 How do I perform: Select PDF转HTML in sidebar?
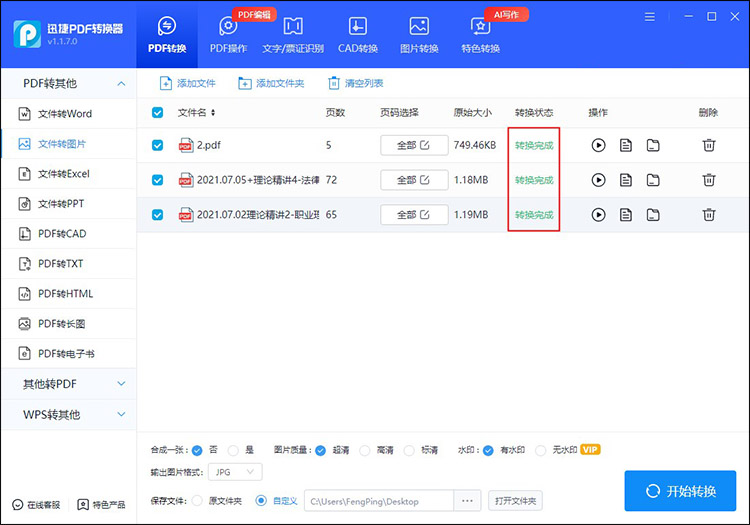click(x=69, y=294)
